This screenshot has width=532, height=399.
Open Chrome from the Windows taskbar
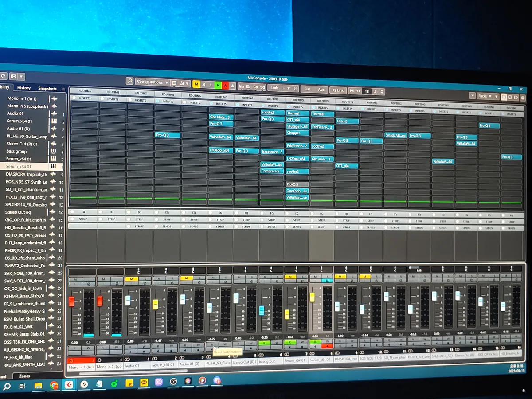coord(54,385)
